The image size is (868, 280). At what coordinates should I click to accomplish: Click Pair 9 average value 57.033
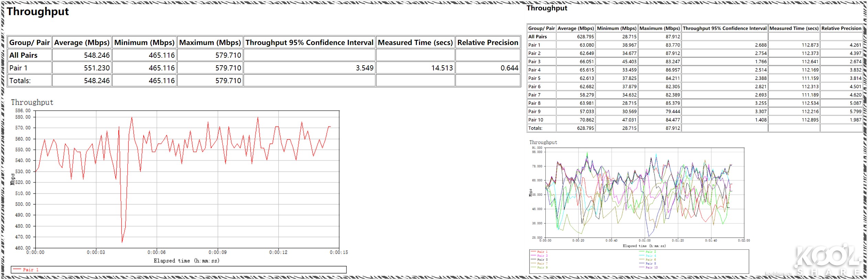[587, 112]
